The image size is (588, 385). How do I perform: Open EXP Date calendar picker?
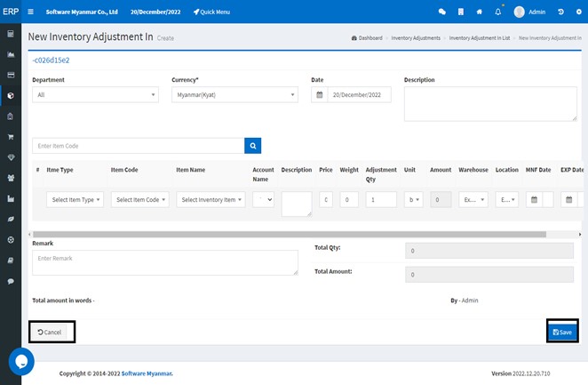pos(568,200)
